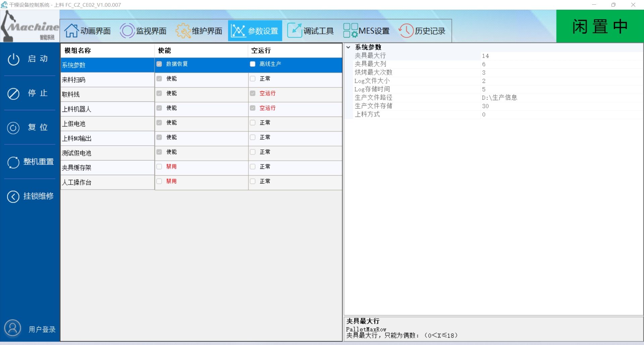
Task: Toggle the 离线生产 checkbox
Action: (253, 64)
